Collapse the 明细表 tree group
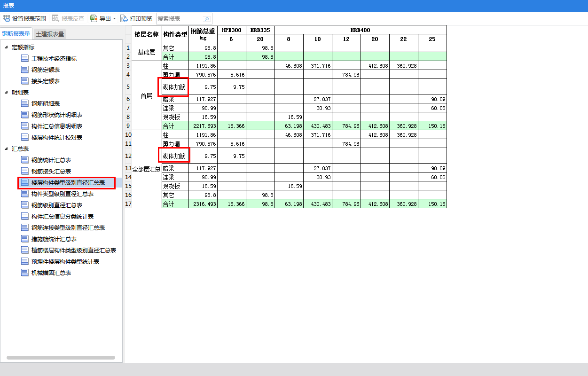The image size is (588, 376). (6, 92)
